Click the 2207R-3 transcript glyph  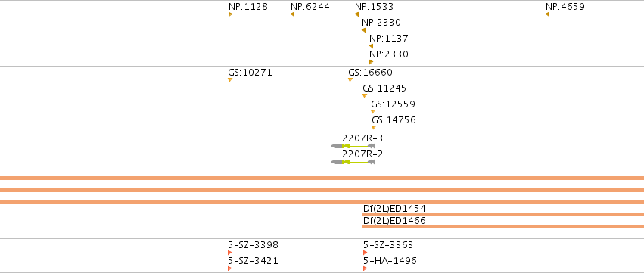(353, 146)
